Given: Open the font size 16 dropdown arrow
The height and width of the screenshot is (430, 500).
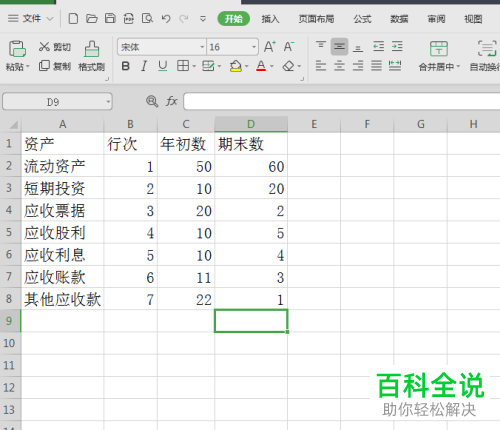Looking at the screenshot, I should coord(254,47).
